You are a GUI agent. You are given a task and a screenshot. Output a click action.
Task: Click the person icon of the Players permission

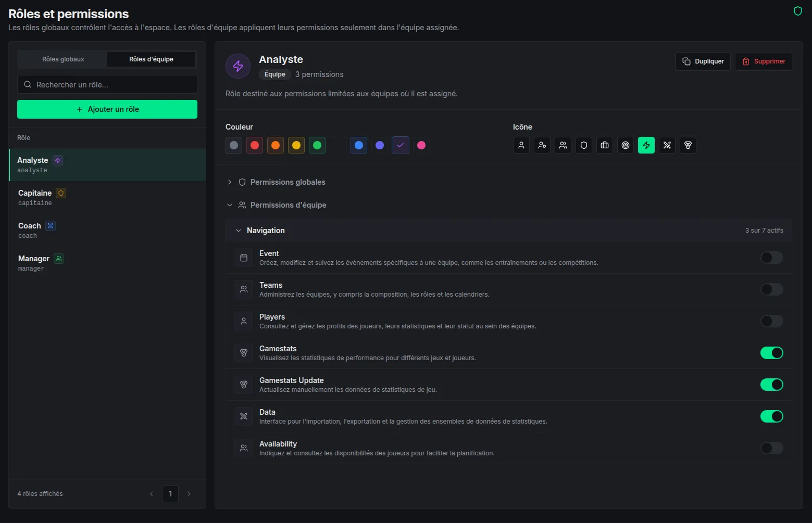click(243, 321)
